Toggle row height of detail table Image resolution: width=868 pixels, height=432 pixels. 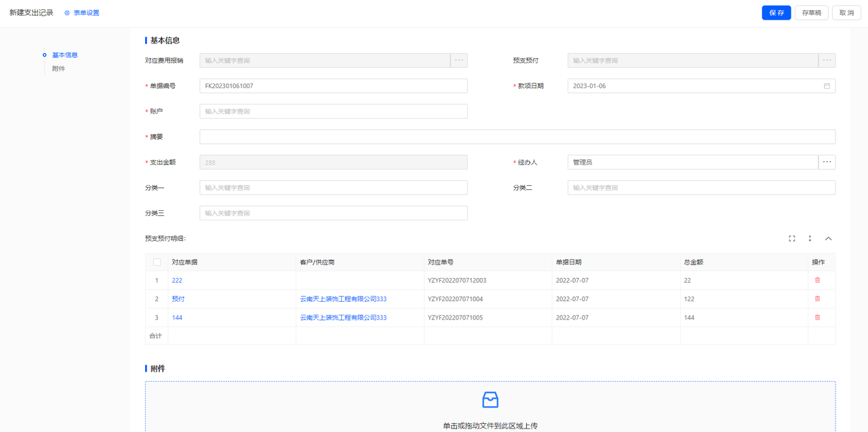[810, 239]
